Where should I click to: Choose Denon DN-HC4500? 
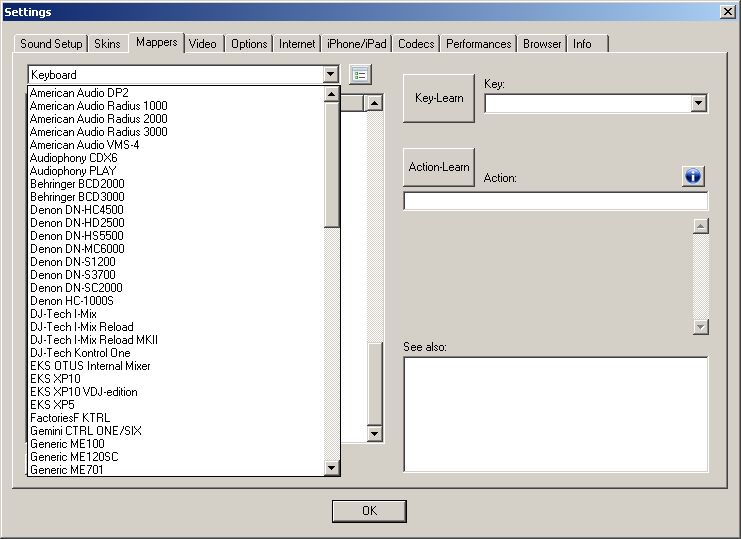click(176, 210)
